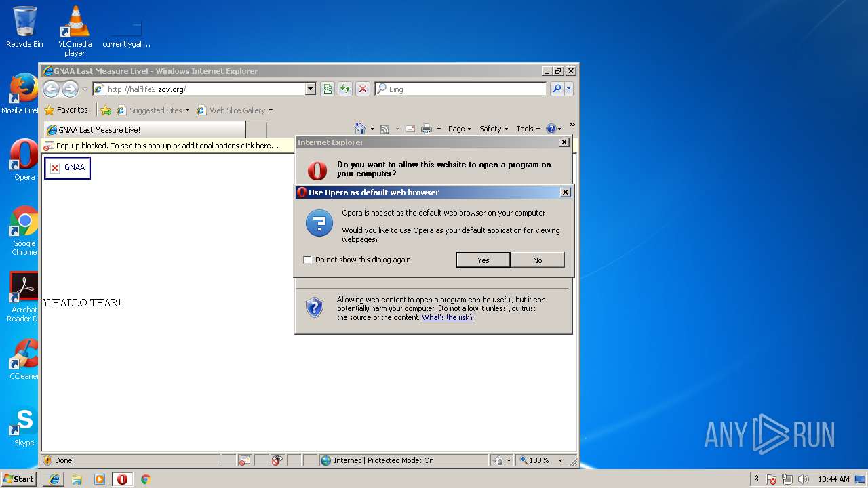Click Opera icon in taskbar
Image resolution: width=868 pixels, height=488 pixels.
(122, 479)
